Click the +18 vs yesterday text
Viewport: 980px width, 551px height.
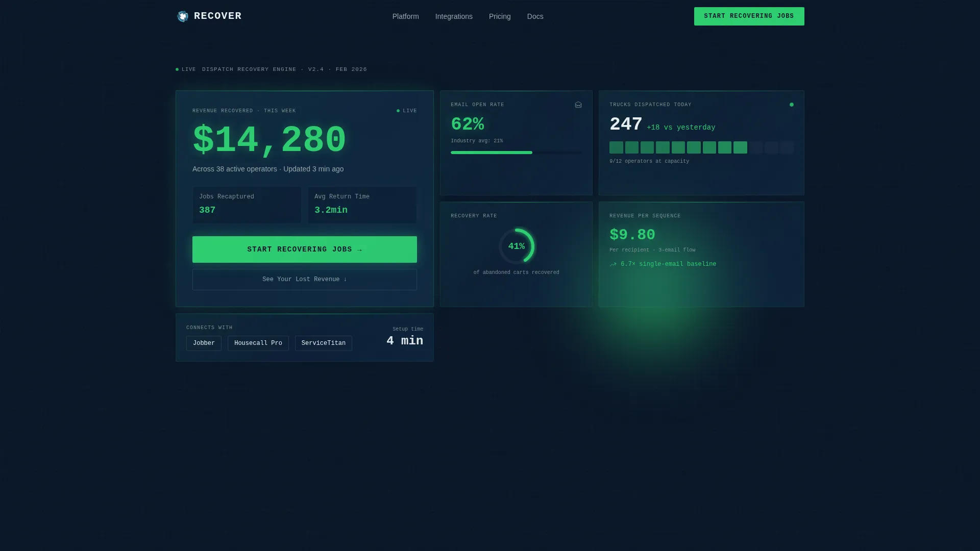[x=681, y=128]
